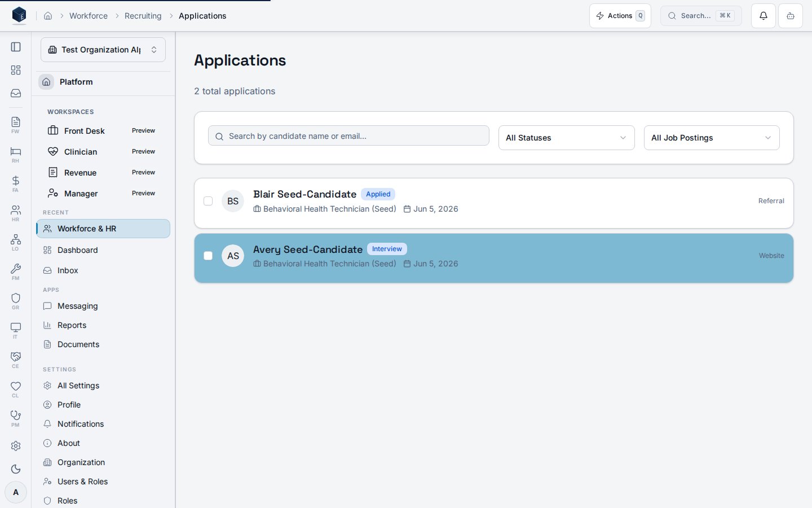Image resolution: width=812 pixels, height=508 pixels.
Task: Open Roles settings
Action: click(103, 501)
